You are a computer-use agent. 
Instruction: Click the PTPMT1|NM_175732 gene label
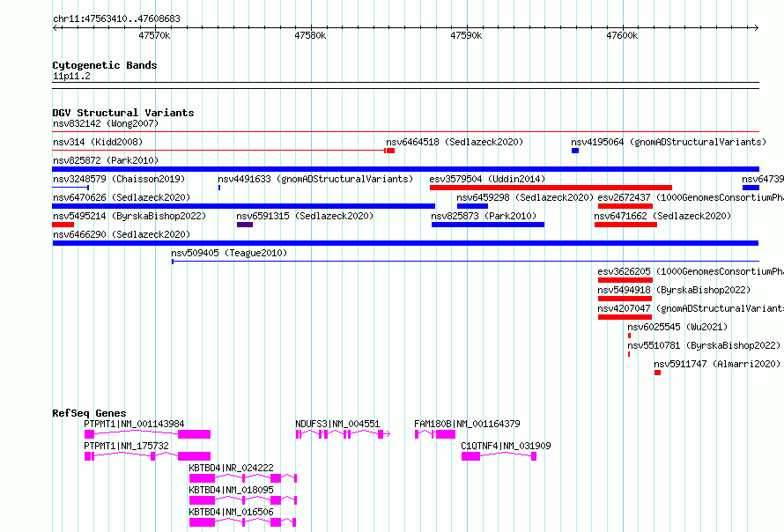tap(126, 446)
